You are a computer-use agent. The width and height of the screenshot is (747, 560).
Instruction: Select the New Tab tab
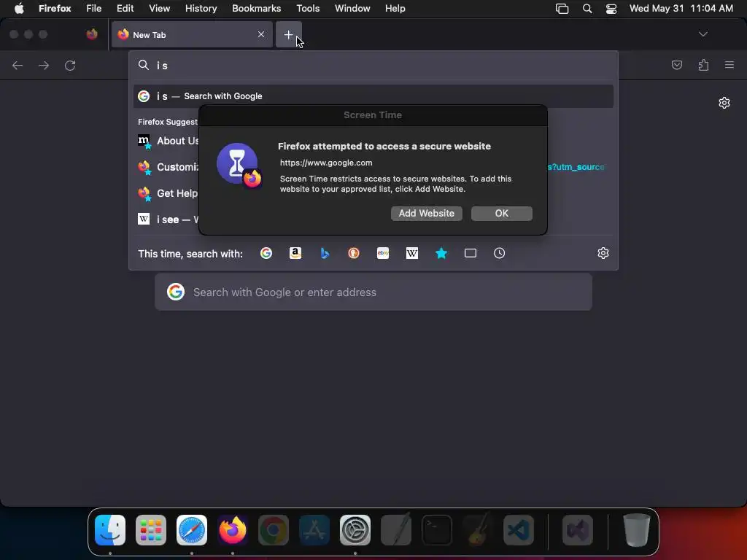[192, 34]
